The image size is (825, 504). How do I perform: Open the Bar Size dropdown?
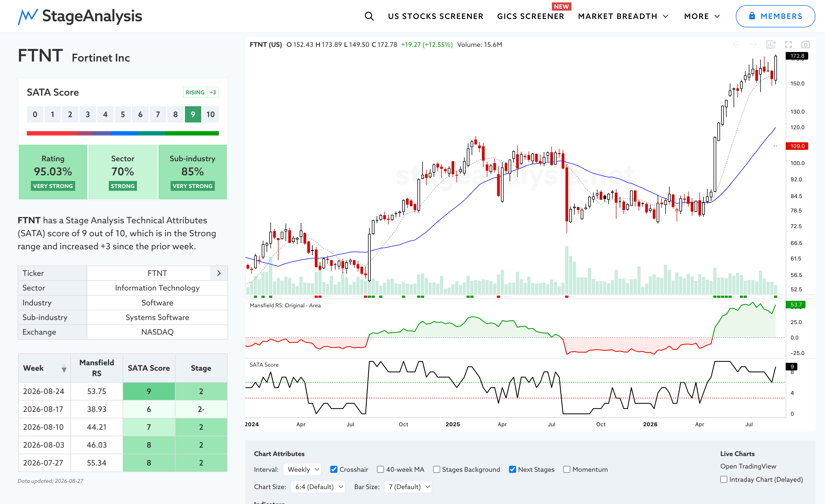click(x=408, y=487)
